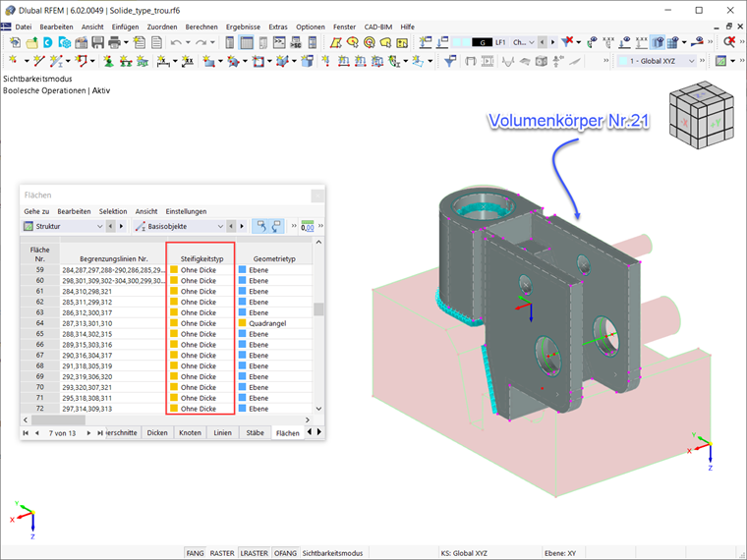Open the Berechnen menu
The width and height of the screenshot is (747, 560).
(x=201, y=27)
